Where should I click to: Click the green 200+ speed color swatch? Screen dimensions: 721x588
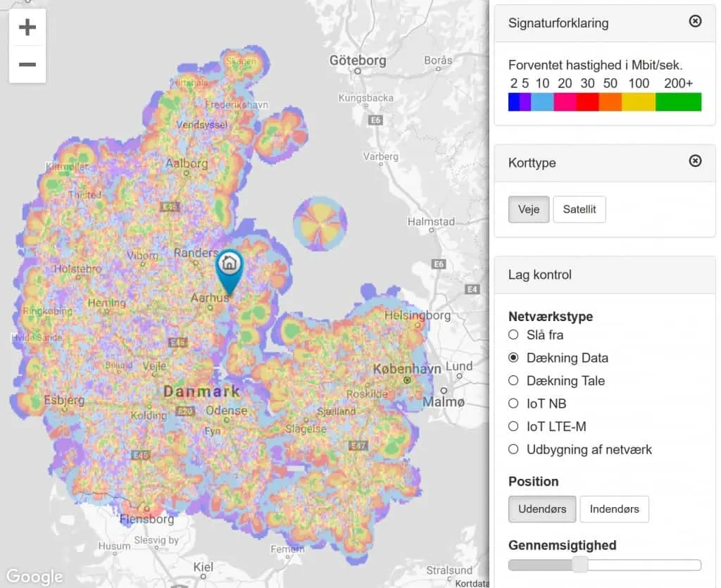click(x=677, y=102)
